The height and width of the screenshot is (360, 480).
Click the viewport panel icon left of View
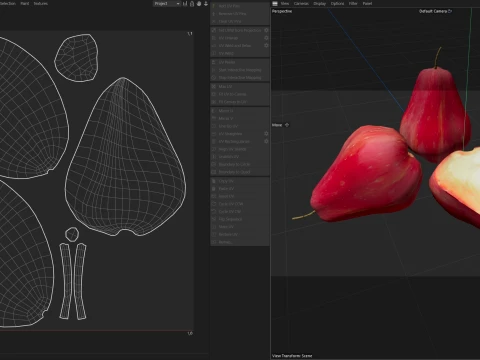(x=275, y=4)
